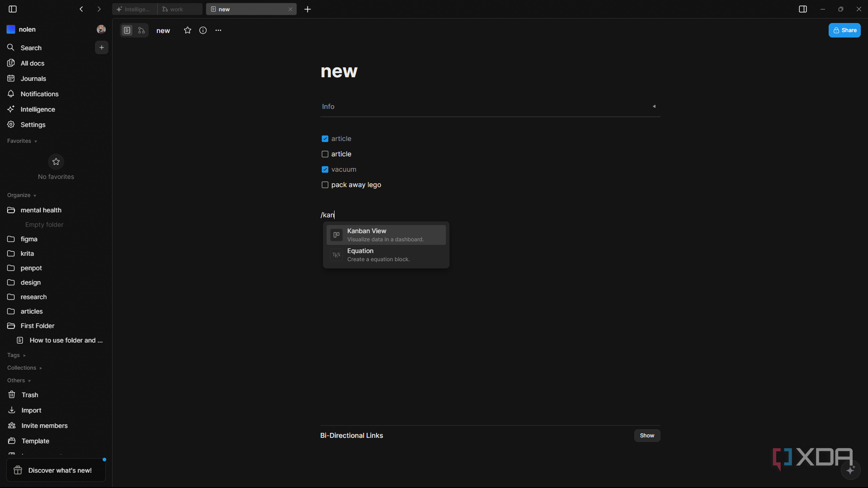The width and height of the screenshot is (868, 488).
Task: Go back with the left arrow
Action: click(x=81, y=9)
